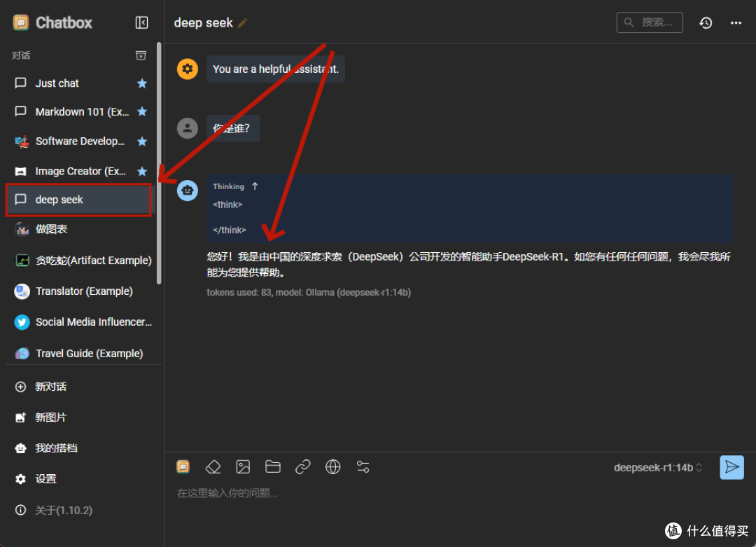Open the Social Media Influencer conversation
This screenshot has width=756, height=547.
[x=81, y=322]
